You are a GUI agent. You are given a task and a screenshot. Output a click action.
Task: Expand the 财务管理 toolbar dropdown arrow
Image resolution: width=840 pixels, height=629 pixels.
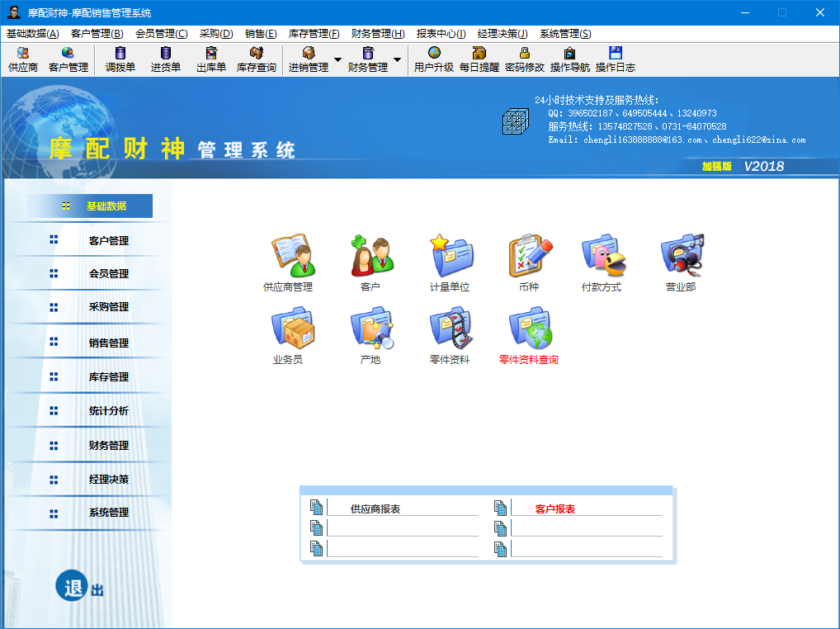pos(398,59)
